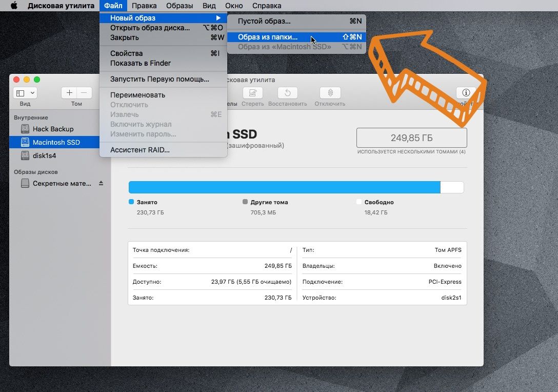Image resolution: width=558 pixels, height=392 pixels.
Task: Open the Apple menu
Action: coord(14,6)
